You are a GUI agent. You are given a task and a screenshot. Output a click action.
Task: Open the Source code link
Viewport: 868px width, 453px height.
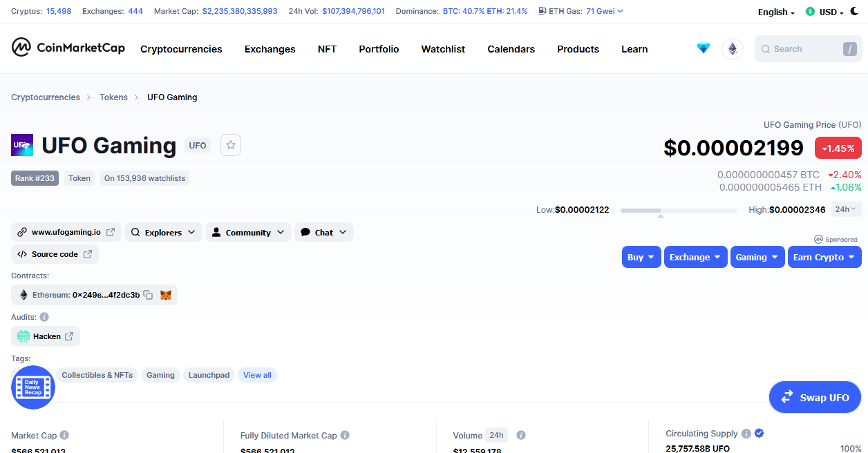pyautogui.click(x=55, y=254)
